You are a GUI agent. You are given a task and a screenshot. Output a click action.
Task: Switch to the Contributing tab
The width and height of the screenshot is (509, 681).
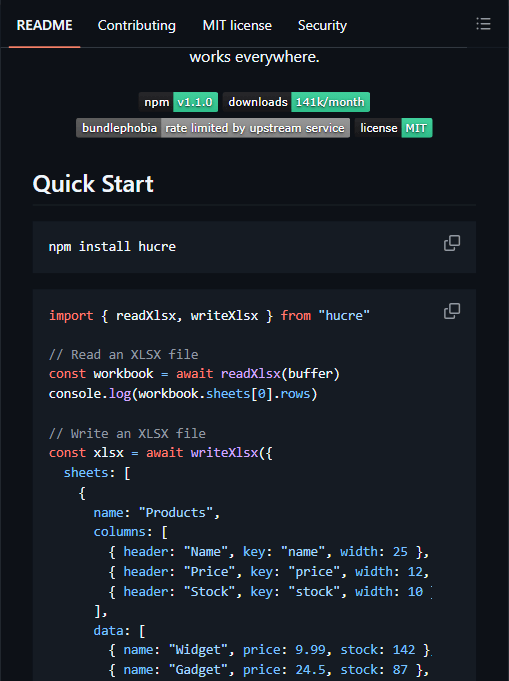137,25
